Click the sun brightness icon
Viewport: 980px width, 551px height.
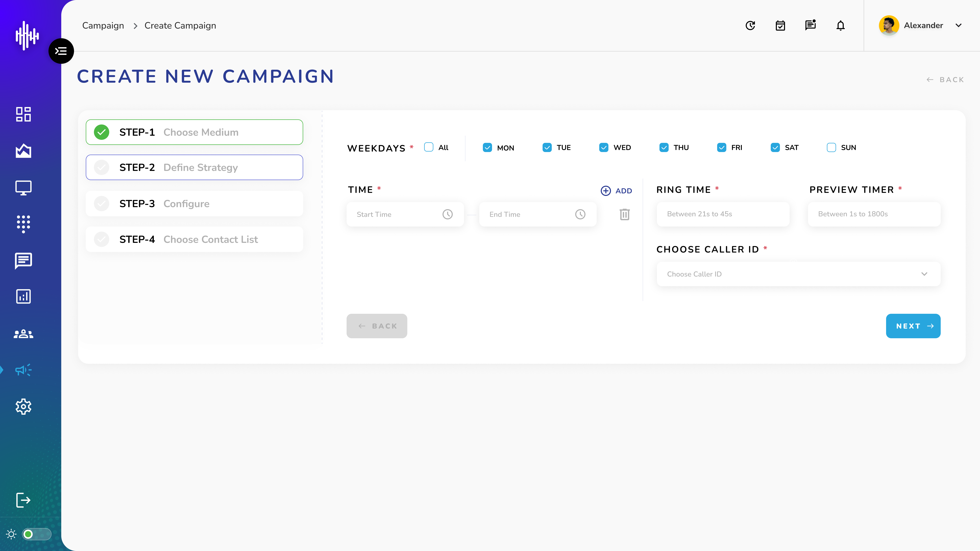pos(11,534)
